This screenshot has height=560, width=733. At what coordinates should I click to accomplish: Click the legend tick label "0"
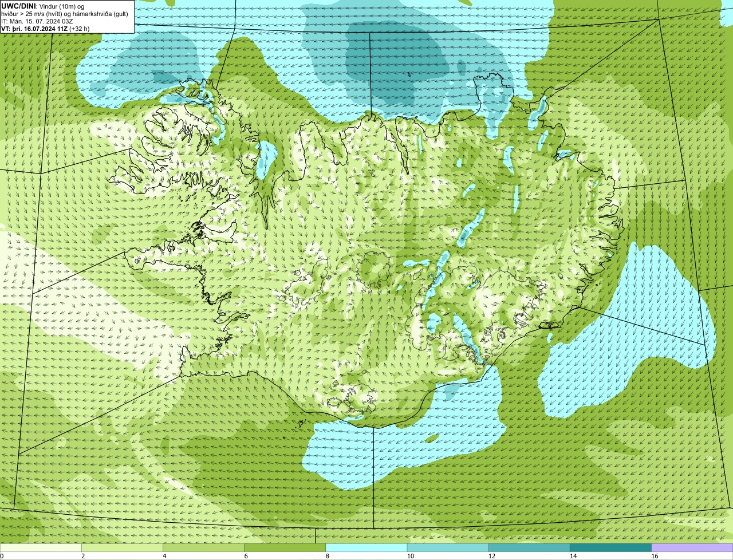coord(2,556)
